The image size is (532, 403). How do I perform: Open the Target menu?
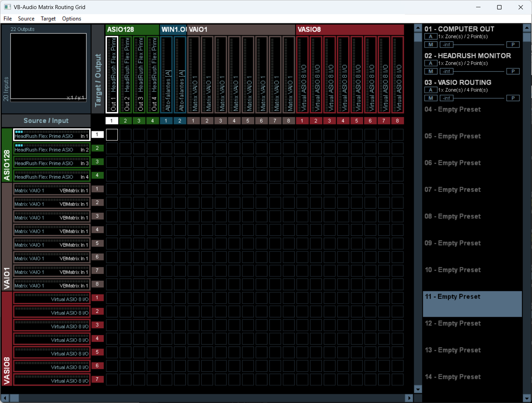point(48,18)
